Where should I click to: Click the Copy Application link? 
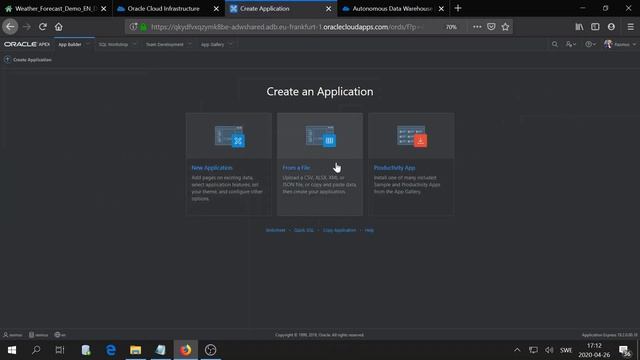[340, 230]
